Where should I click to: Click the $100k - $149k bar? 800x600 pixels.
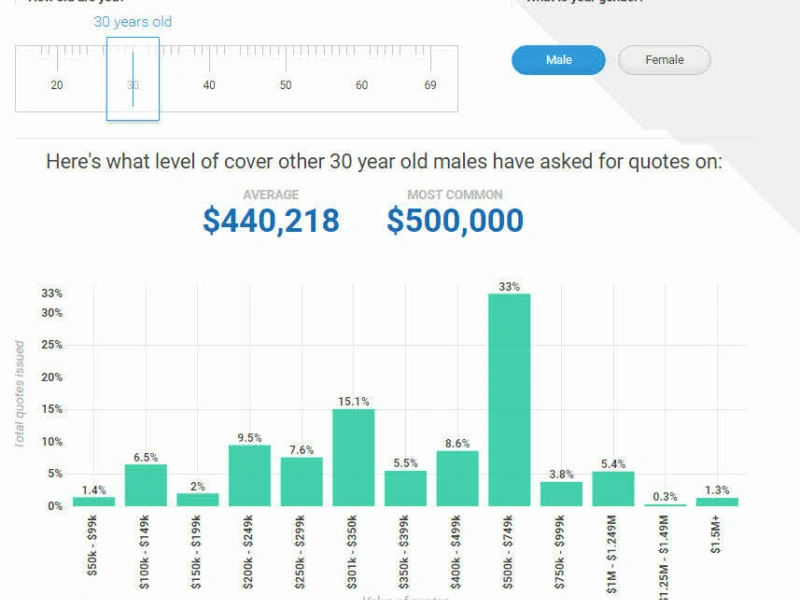pos(145,485)
